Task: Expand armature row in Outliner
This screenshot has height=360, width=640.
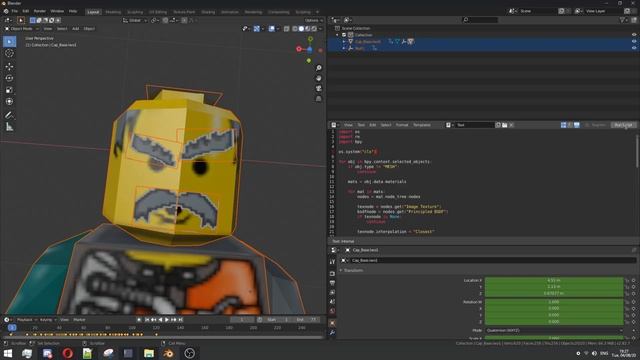Action: (344, 48)
